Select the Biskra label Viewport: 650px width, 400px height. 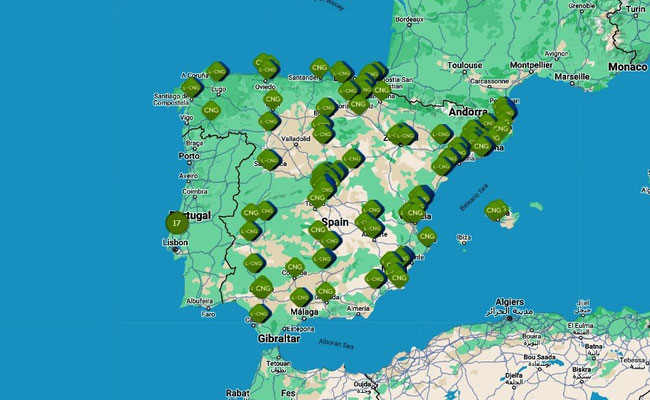point(582,369)
